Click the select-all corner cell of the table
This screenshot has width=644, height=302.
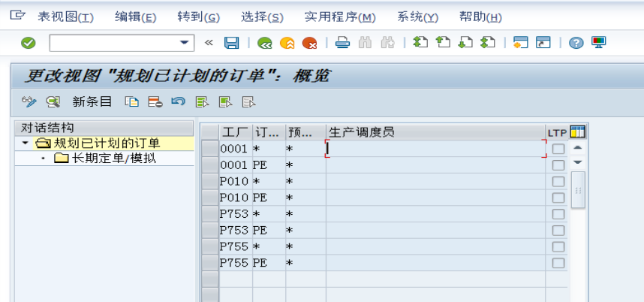pyautogui.click(x=210, y=132)
